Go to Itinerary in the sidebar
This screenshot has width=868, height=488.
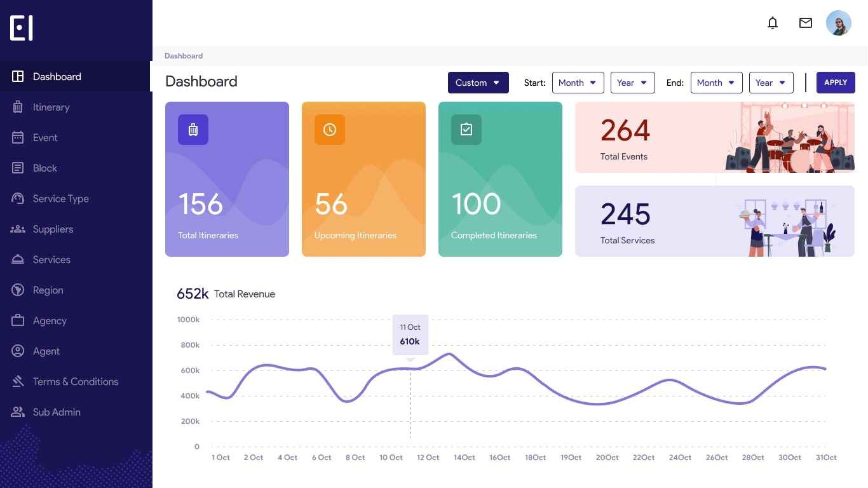[x=51, y=107]
